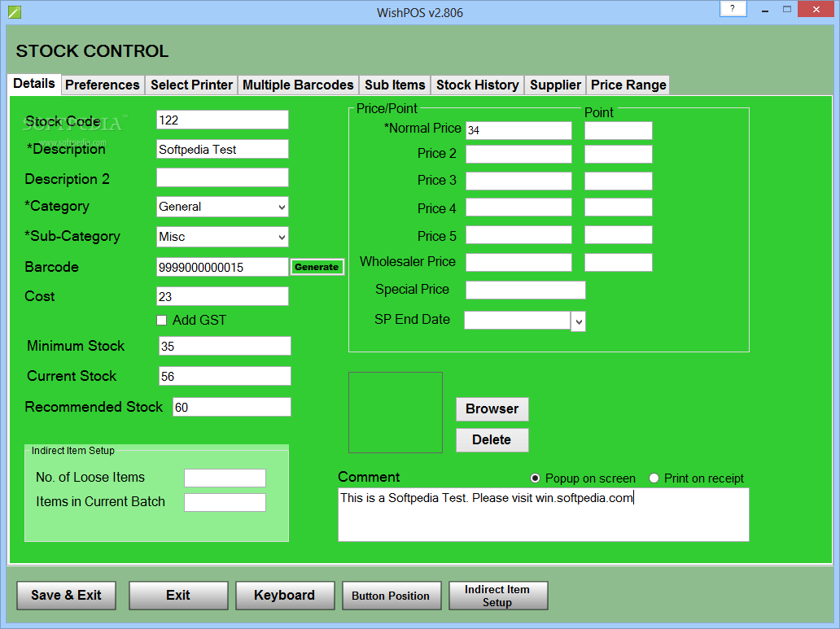840x629 pixels.
Task: Click the Point field beside Wholesaler Price
Action: [x=619, y=263]
